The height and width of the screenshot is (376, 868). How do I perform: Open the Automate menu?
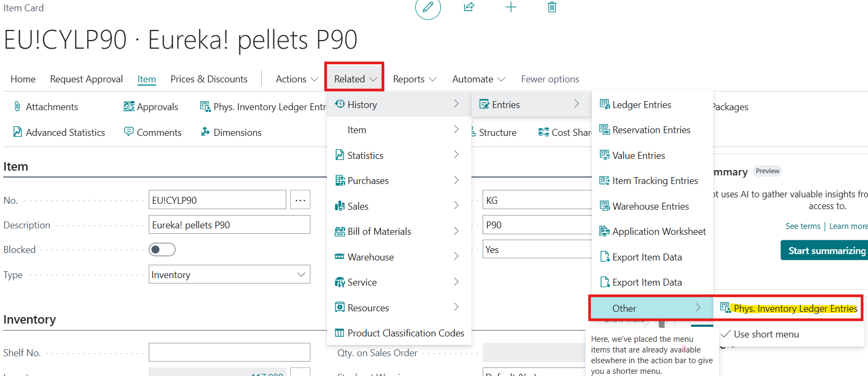click(x=478, y=79)
